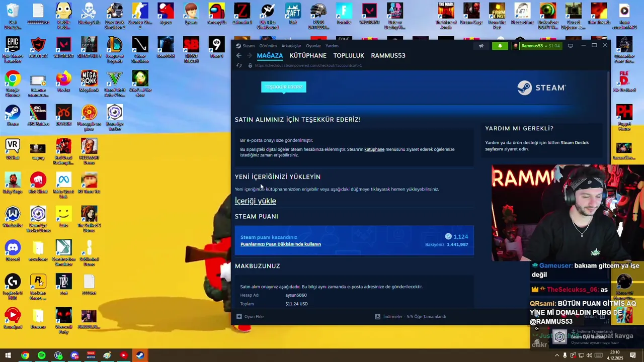Screen dimensions: 644x362
Task: Open Discord from the taskbar
Action: click(75, 355)
